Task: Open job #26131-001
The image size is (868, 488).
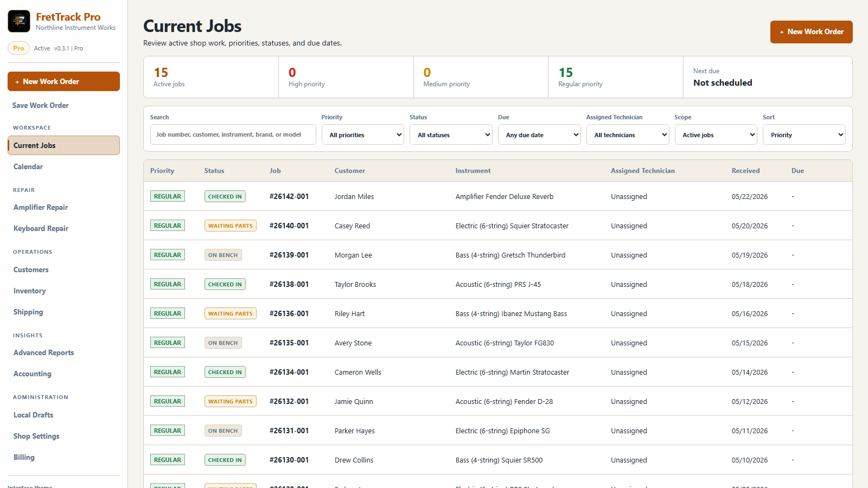Action: [289, 431]
